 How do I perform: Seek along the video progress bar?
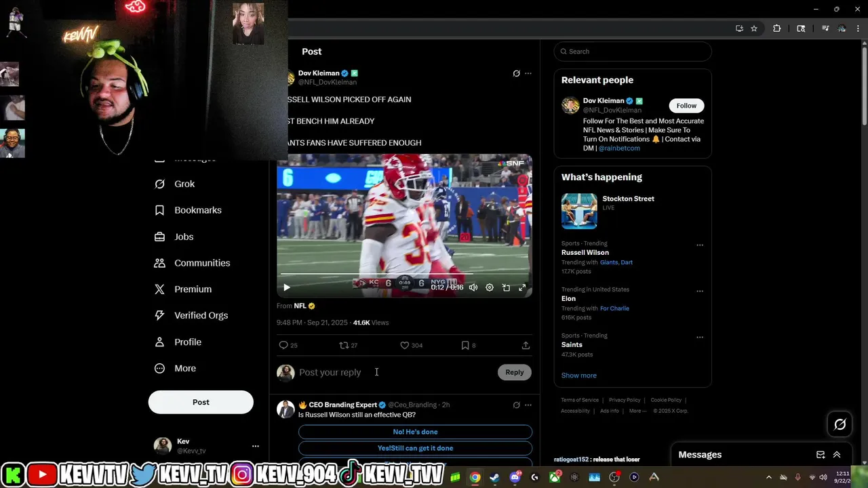click(x=404, y=274)
